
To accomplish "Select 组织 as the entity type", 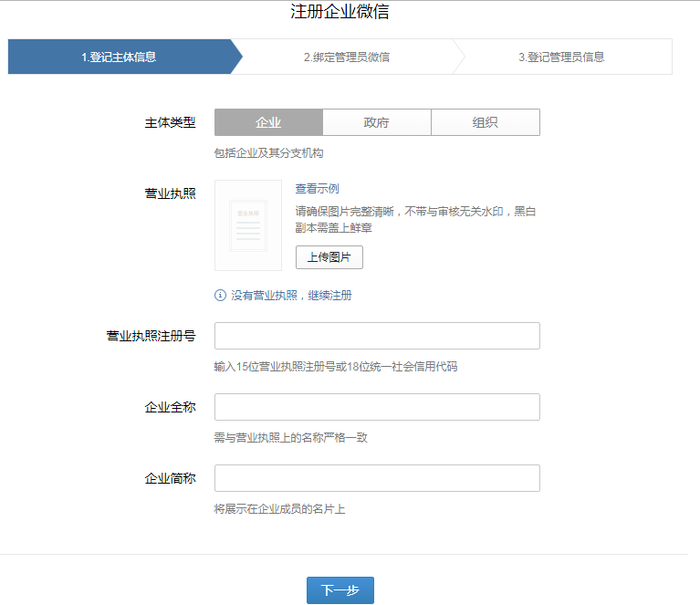I will click(485, 123).
